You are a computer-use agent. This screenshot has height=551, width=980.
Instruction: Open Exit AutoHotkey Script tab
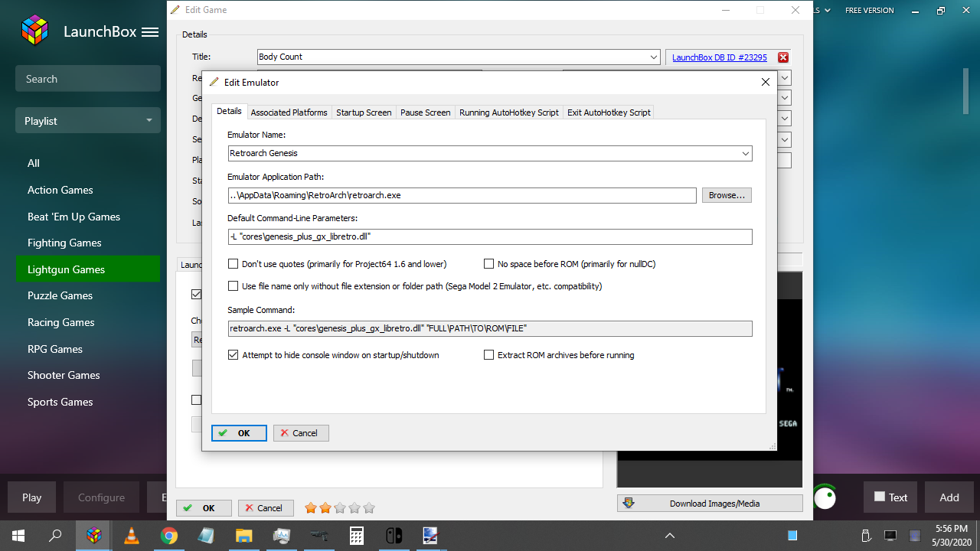point(609,112)
